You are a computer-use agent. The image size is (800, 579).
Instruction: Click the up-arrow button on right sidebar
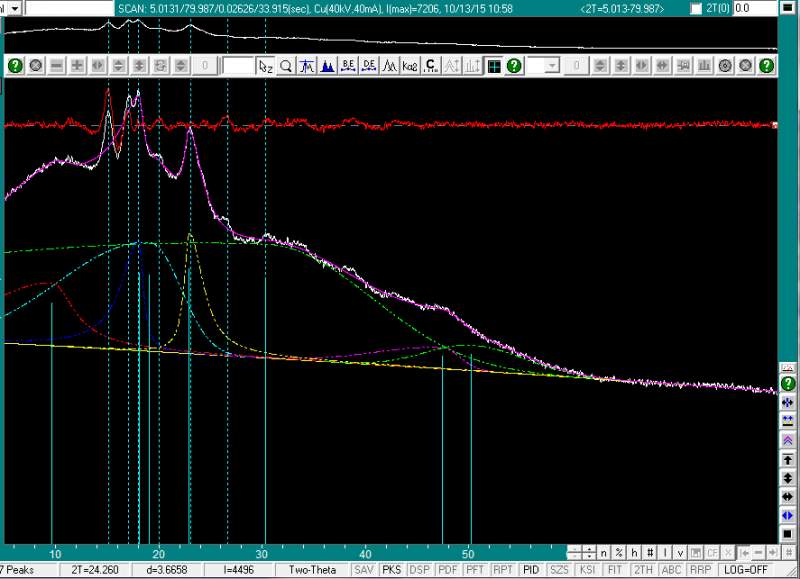point(788,460)
